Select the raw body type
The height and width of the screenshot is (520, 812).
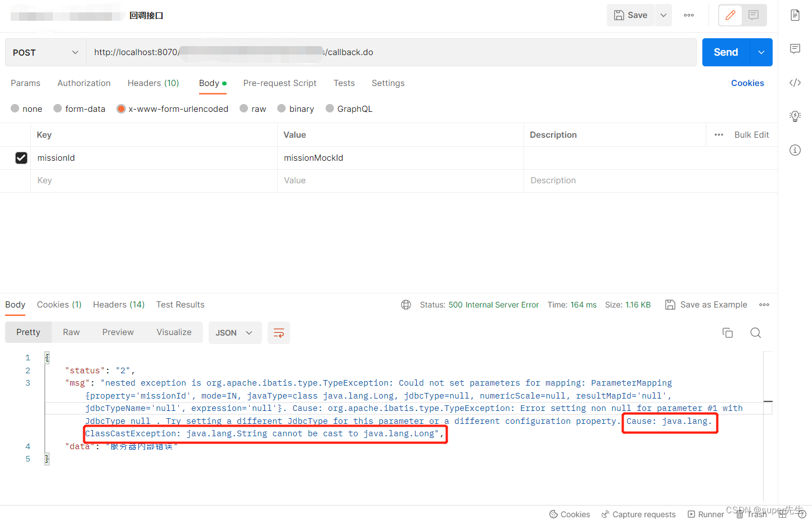252,108
